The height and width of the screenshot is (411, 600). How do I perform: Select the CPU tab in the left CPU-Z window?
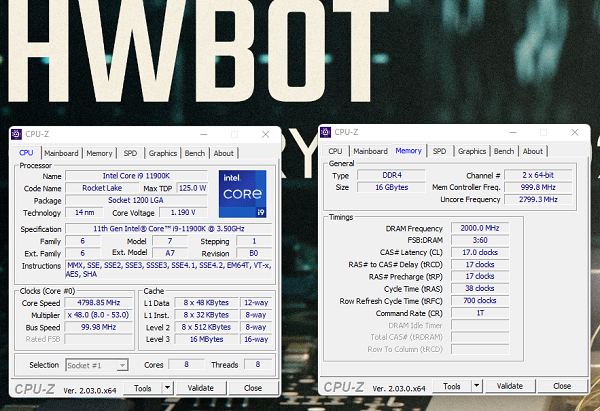click(26, 153)
